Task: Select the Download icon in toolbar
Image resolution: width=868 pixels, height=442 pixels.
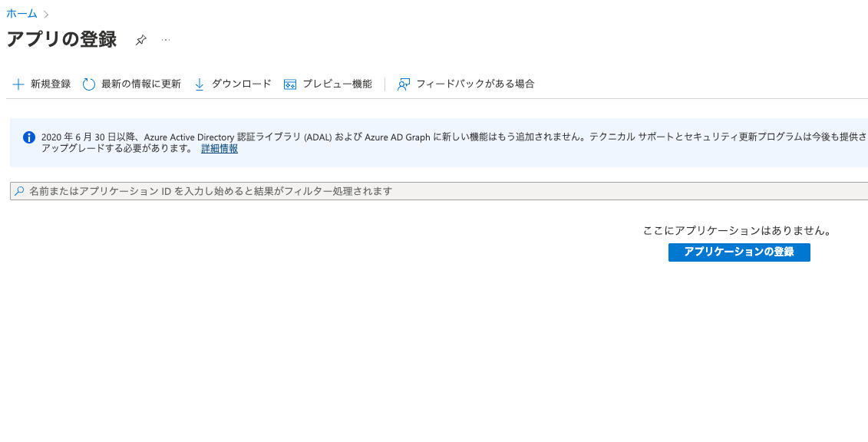Action: [x=200, y=84]
